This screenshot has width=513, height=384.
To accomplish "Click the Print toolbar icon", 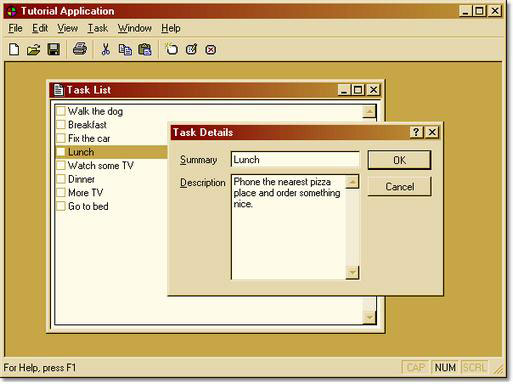I will click(x=80, y=49).
